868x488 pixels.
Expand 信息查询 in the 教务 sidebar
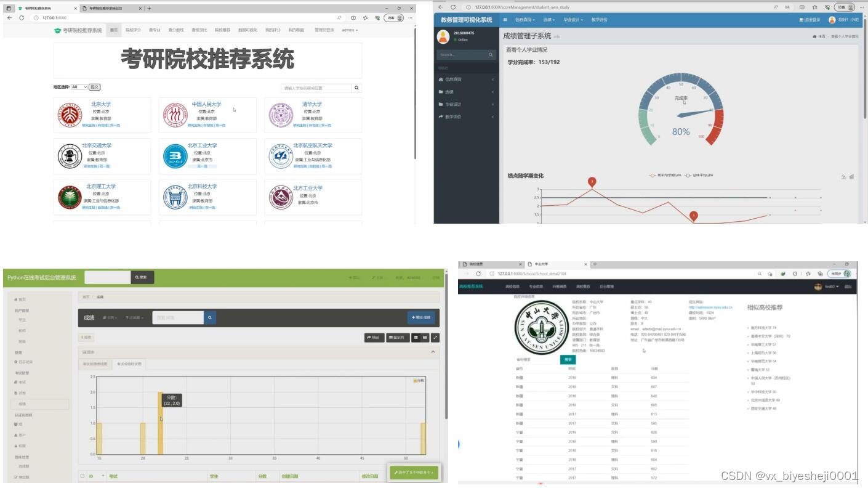tap(466, 79)
